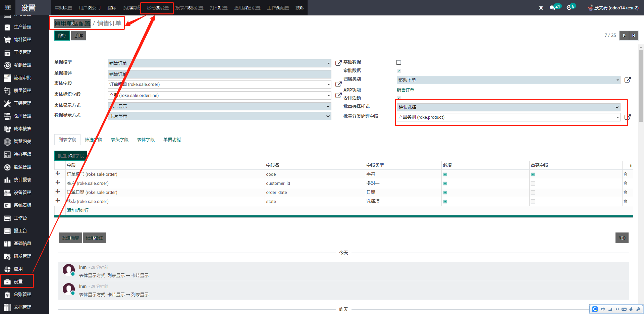Toggle 必填 checkbox for state row
Image resolution: width=644 pixels, height=314 pixels.
pos(445,202)
